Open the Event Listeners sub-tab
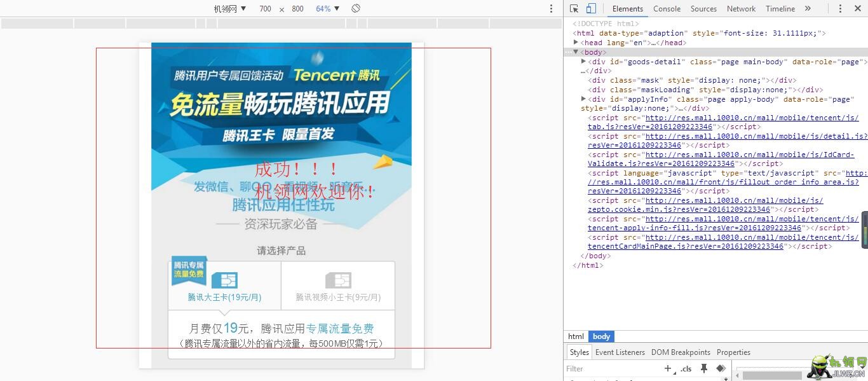Viewport: 868px width, 381px height. point(620,352)
